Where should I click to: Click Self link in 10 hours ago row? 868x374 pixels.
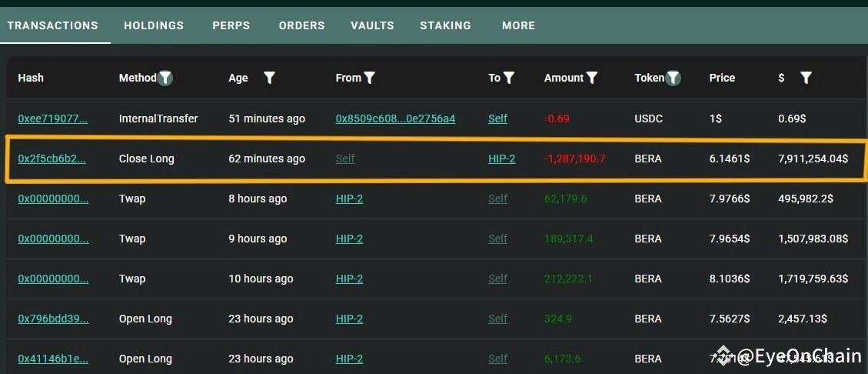click(x=497, y=279)
